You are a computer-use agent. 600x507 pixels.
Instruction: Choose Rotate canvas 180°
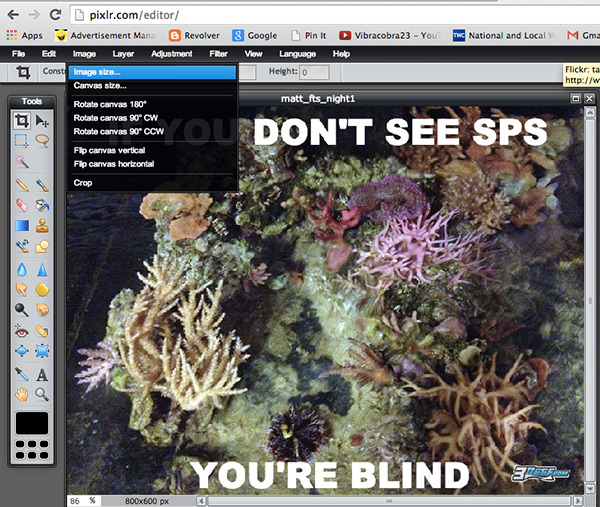(x=152, y=104)
